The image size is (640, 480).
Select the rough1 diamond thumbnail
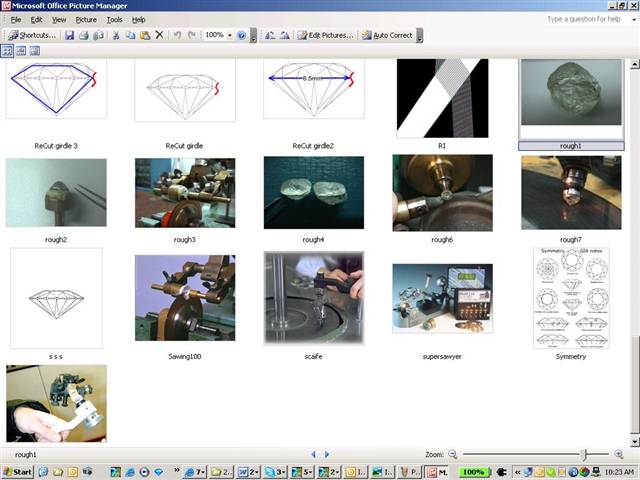click(571, 92)
